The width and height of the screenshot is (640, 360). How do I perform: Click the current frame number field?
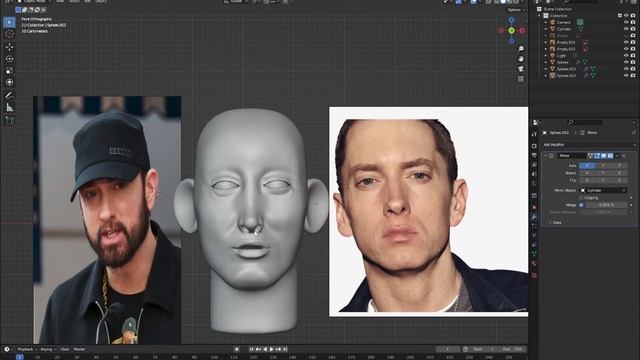click(x=448, y=349)
